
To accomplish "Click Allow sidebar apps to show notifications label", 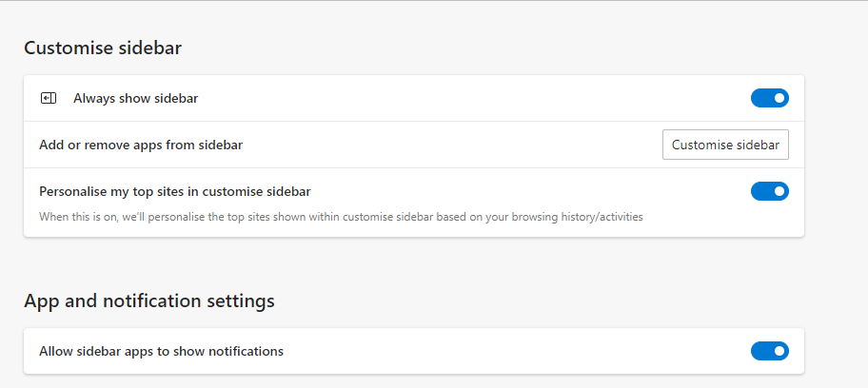I will coord(161,351).
